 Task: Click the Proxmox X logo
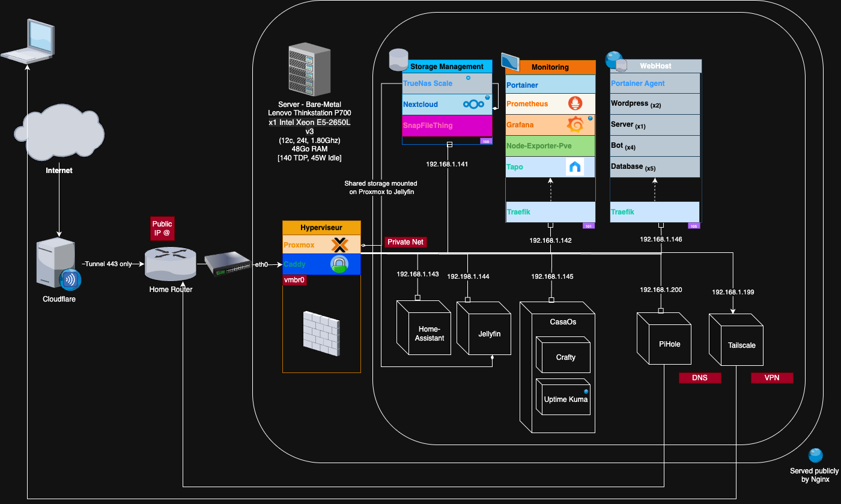pos(340,245)
